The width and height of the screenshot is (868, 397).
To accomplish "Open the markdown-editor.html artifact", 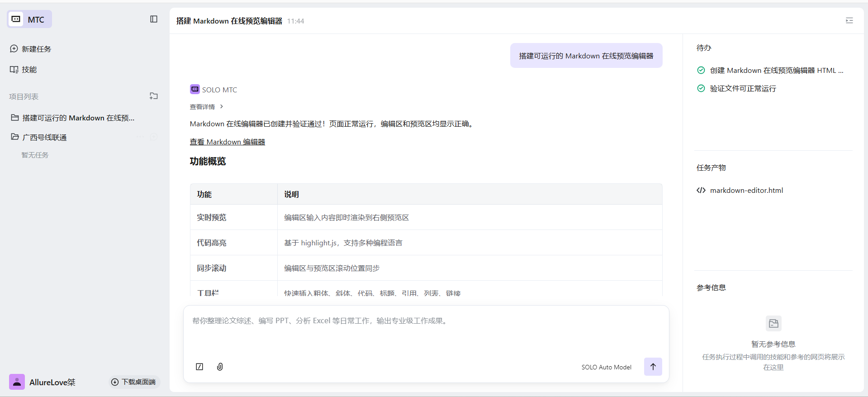I will pyautogui.click(x=746, y=191).
